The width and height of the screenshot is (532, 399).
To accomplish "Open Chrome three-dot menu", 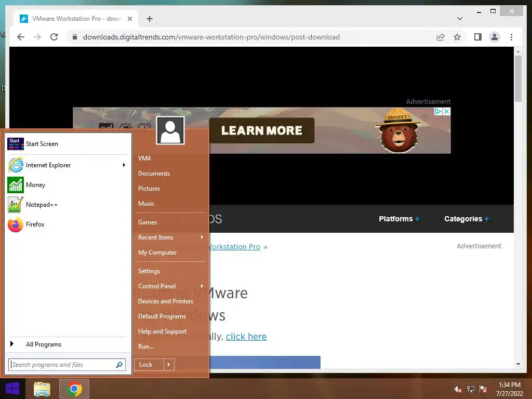I will pos(512,37).
